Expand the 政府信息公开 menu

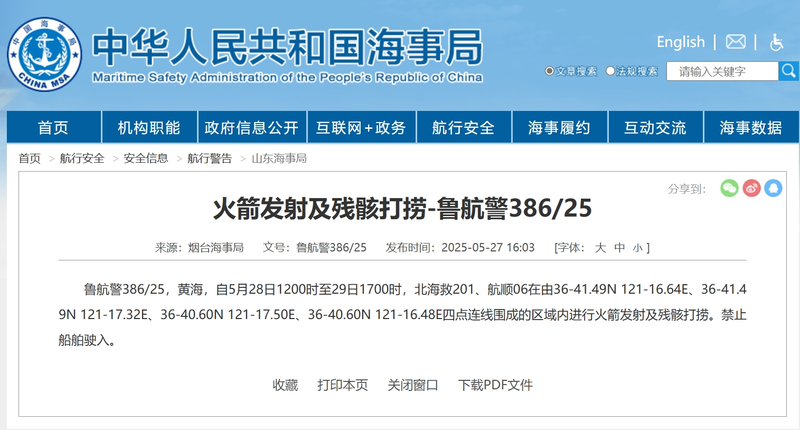pyautogui.click(x=251, y=127)
